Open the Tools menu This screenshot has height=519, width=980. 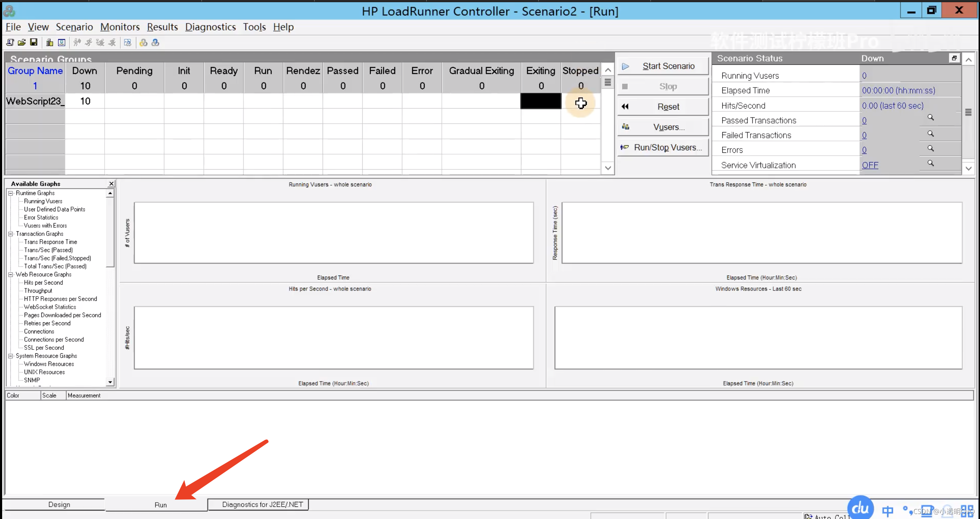click(x=254, y=27)
